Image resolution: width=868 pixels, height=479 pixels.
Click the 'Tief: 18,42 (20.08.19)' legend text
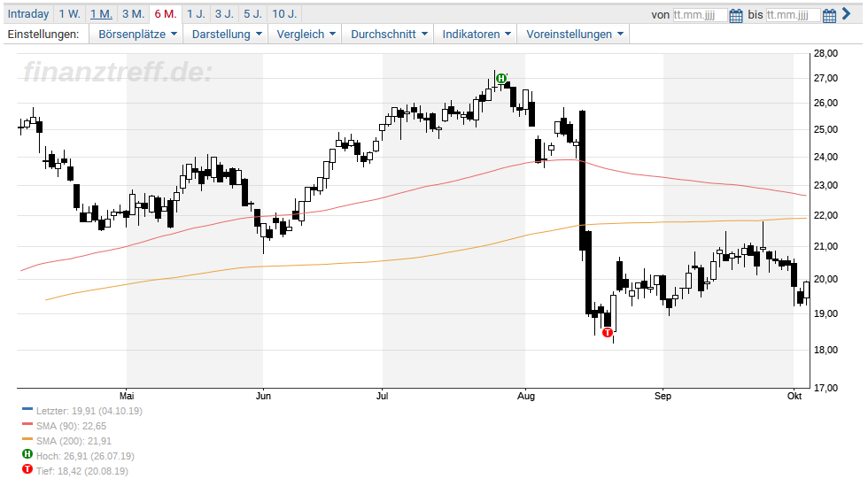click(x=81, y=471)
